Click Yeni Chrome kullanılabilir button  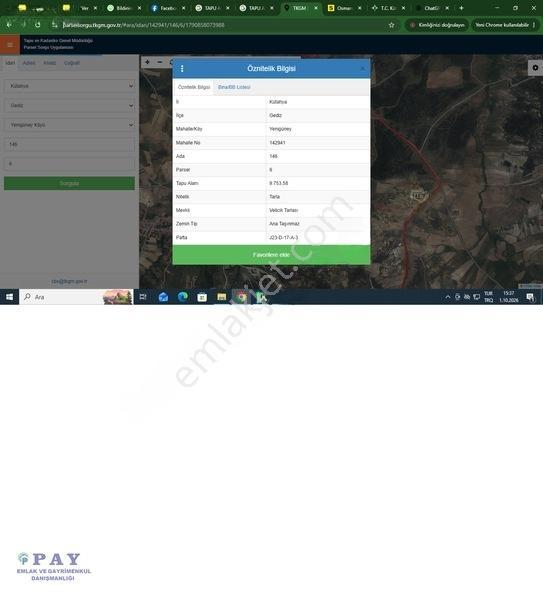click(x=505, y=25)
